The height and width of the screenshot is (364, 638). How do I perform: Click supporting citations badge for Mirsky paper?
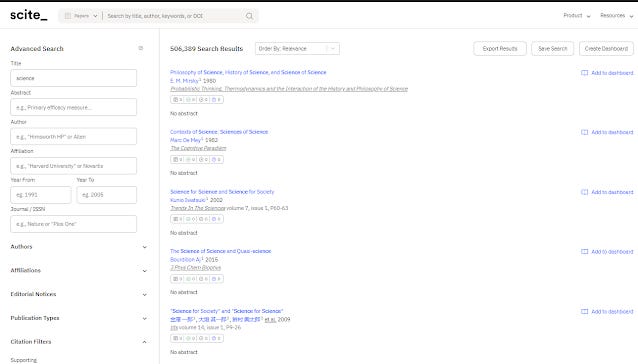[x=191, y=100]
